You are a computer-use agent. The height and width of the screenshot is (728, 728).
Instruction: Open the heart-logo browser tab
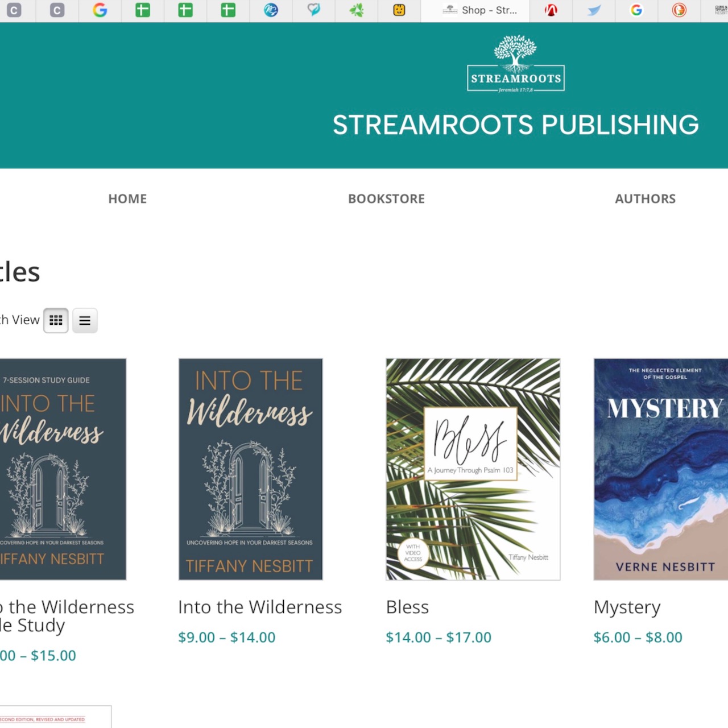pos(314,10)
